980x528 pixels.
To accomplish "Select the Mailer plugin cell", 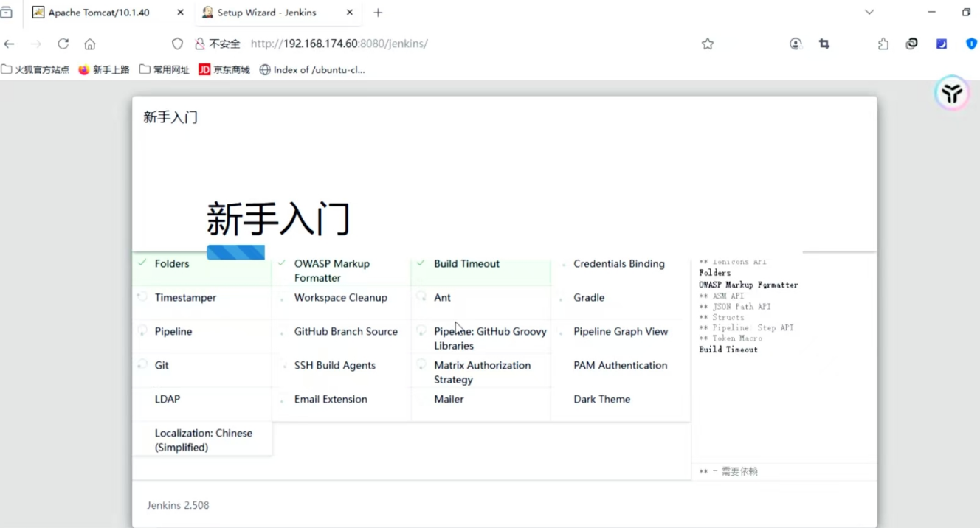I will (x=481, y=404).
